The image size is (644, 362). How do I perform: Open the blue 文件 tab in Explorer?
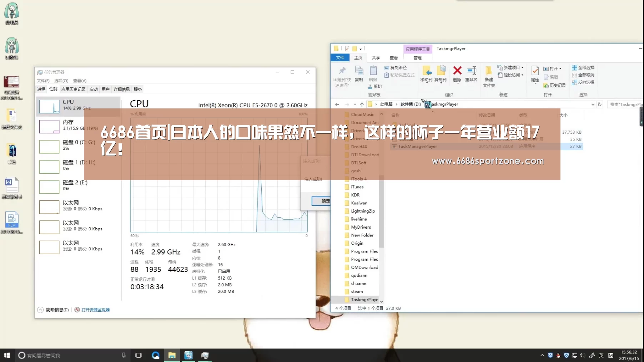tap(340, 58)
